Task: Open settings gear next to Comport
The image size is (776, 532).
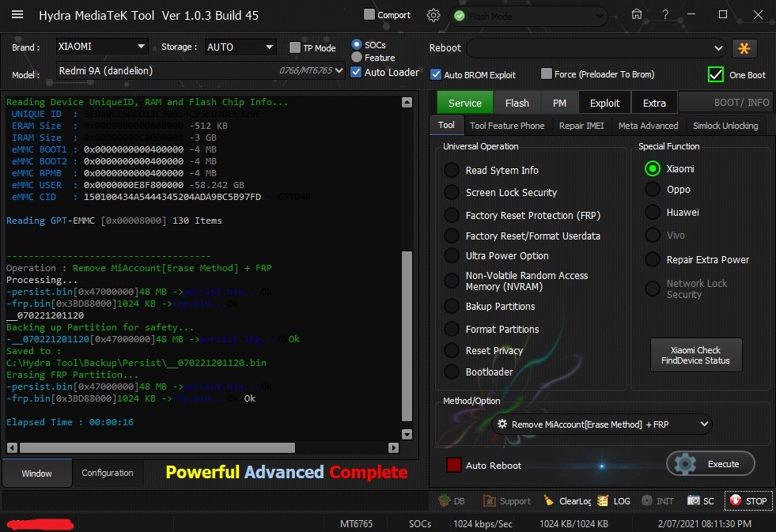Action: (433, 15)
